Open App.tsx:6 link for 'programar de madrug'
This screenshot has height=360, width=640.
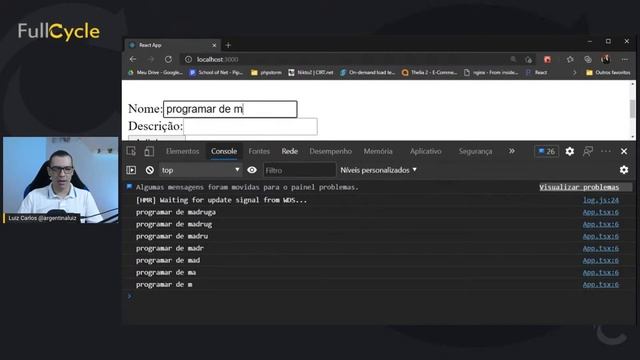click(600, 224)
